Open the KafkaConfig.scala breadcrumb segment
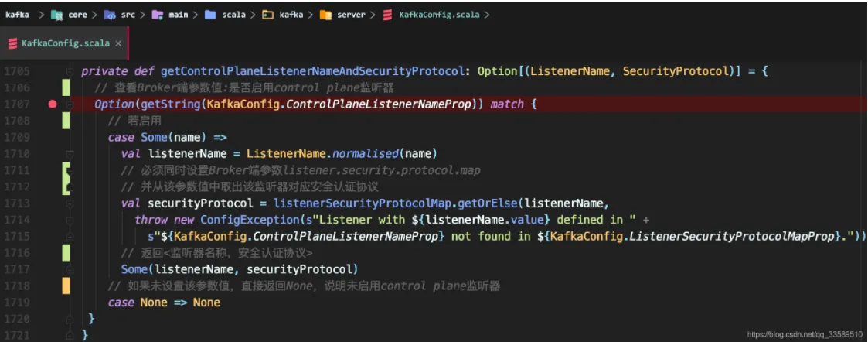868x342 pixels. point(439,15)
